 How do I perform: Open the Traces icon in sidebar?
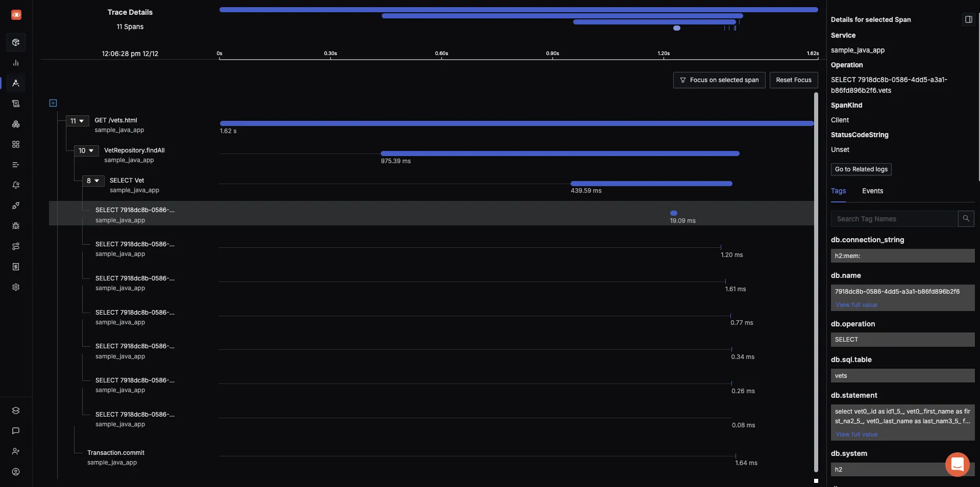click(x=16, y=83)
